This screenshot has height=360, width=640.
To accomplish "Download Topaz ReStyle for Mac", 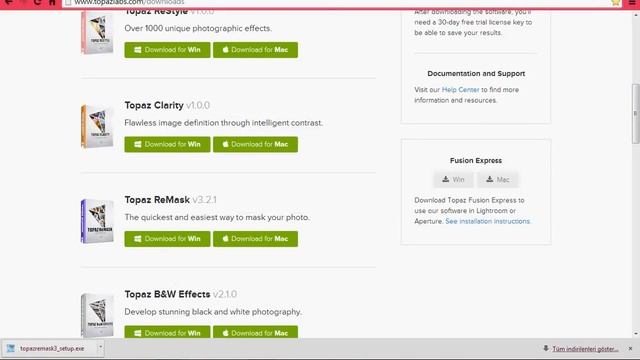I will pos(255,50).
